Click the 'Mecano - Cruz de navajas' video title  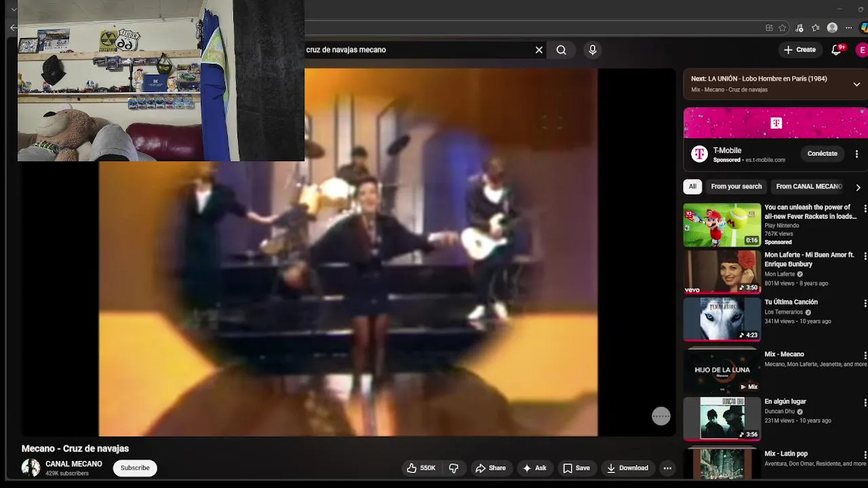[75, 449]
